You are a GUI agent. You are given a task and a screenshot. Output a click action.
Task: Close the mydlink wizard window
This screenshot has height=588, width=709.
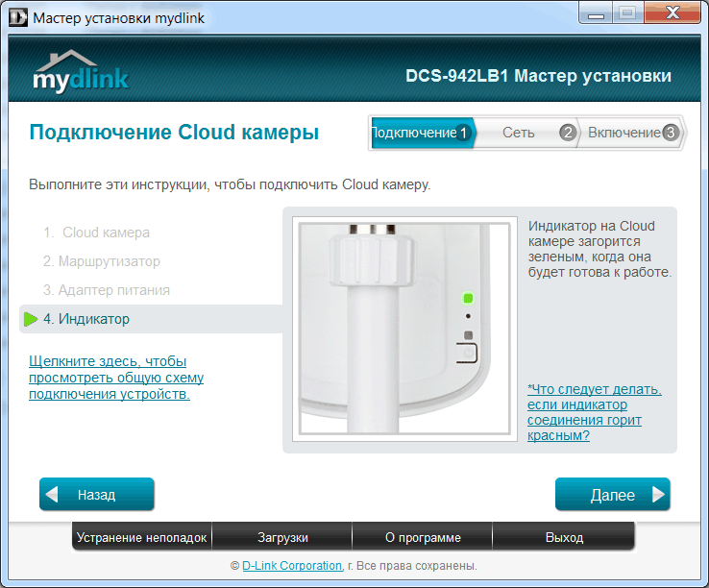[672, 13]
